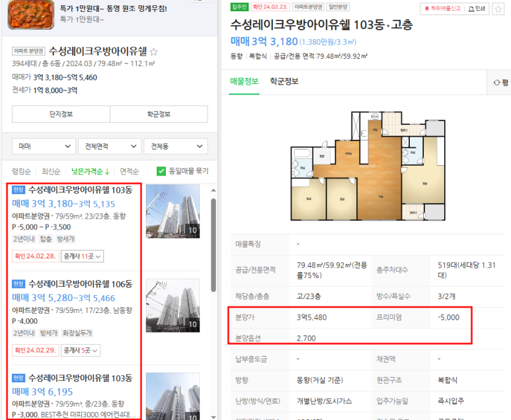The height and width of the screenshot is (420, 511).
Task: Open first 103동 listing photo thumbnail
Action: [173, 211]
